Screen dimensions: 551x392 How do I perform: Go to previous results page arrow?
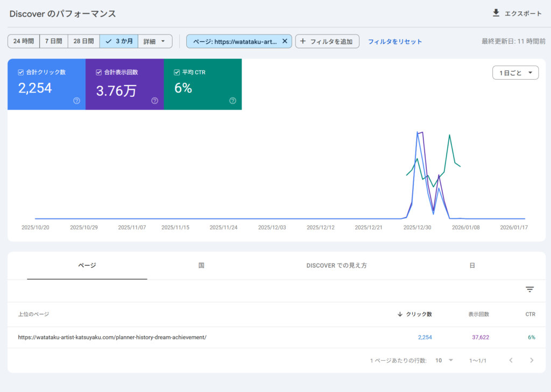511,360
